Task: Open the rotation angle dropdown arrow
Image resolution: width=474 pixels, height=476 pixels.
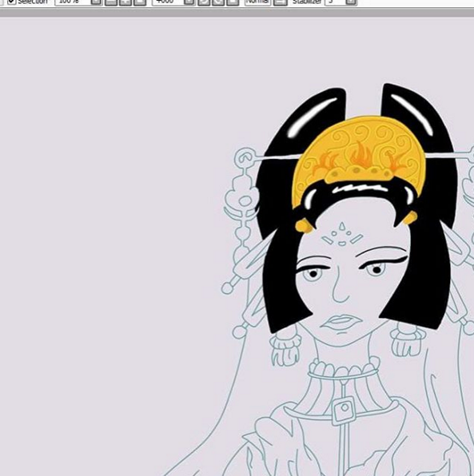Action: [x=189, y=2]
